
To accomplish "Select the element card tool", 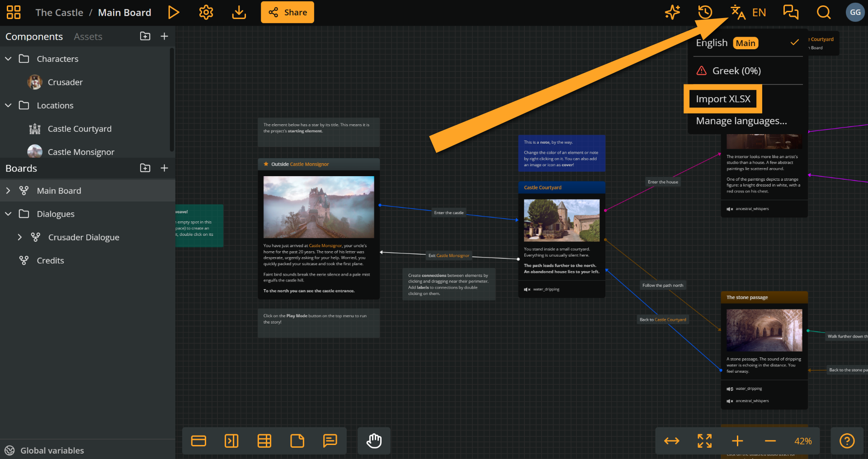I will (198, 441).
